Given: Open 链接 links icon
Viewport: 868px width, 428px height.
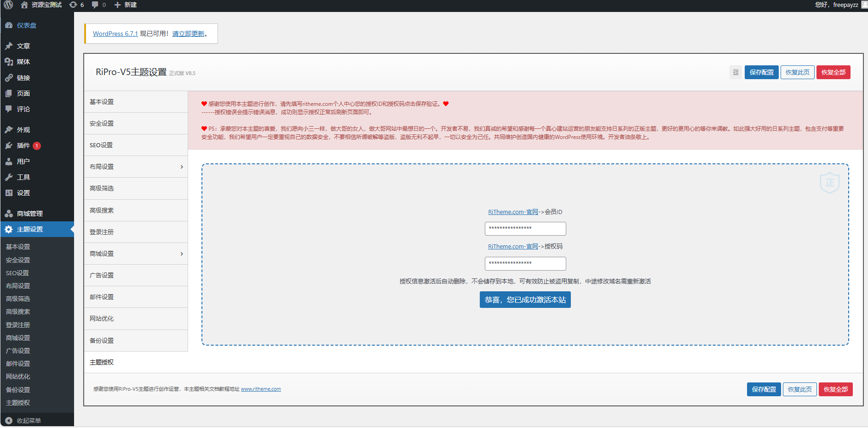Looking at the screenshot, I should pos(9,78).
